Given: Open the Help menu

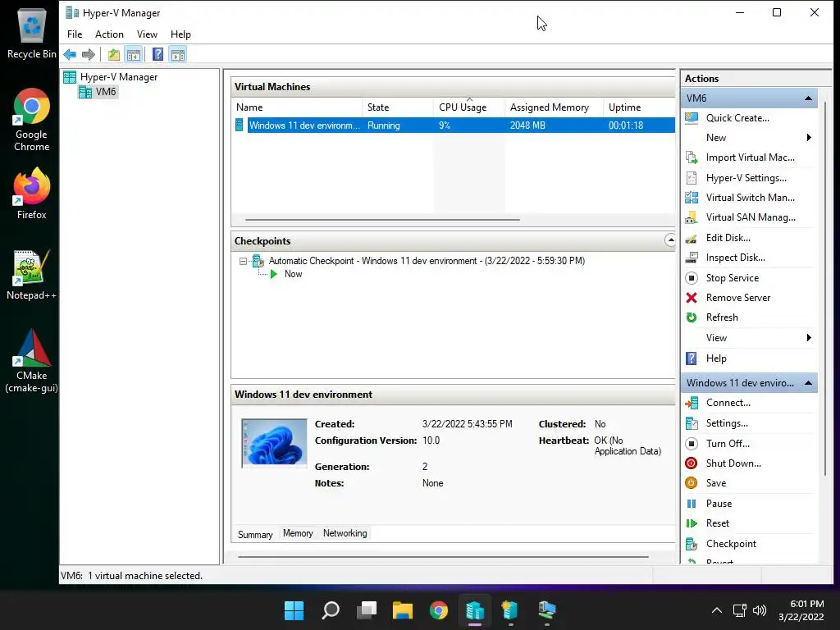Looking at the screenshot, I should point(180,34).
